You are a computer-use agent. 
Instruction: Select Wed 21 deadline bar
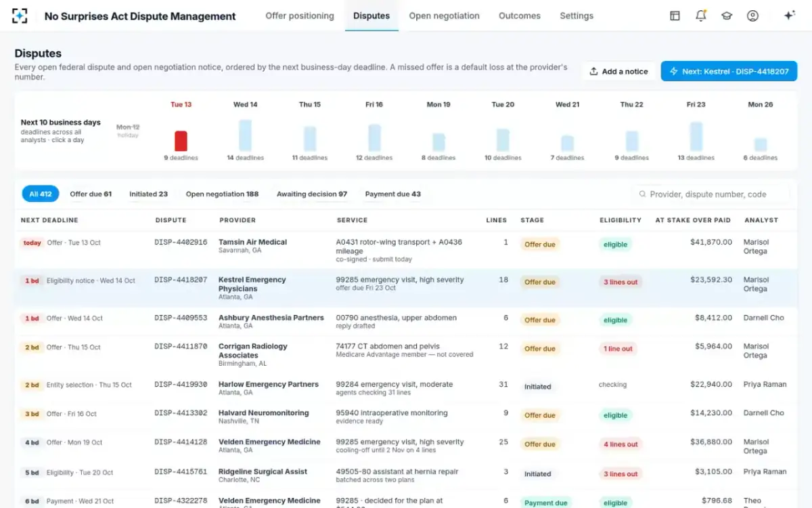click(567, 143)
